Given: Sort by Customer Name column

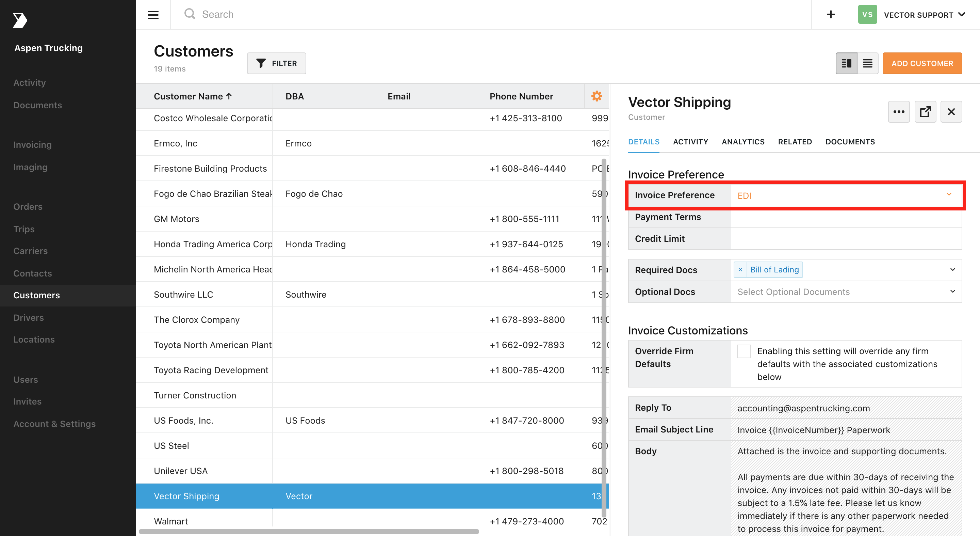Looking at the screenshot, I should [193, 96].
